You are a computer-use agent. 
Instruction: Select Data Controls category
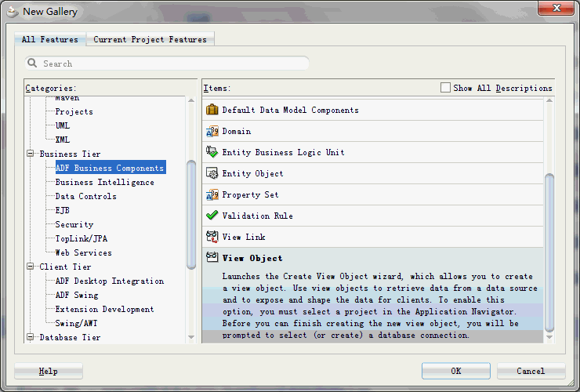(85, 196)
